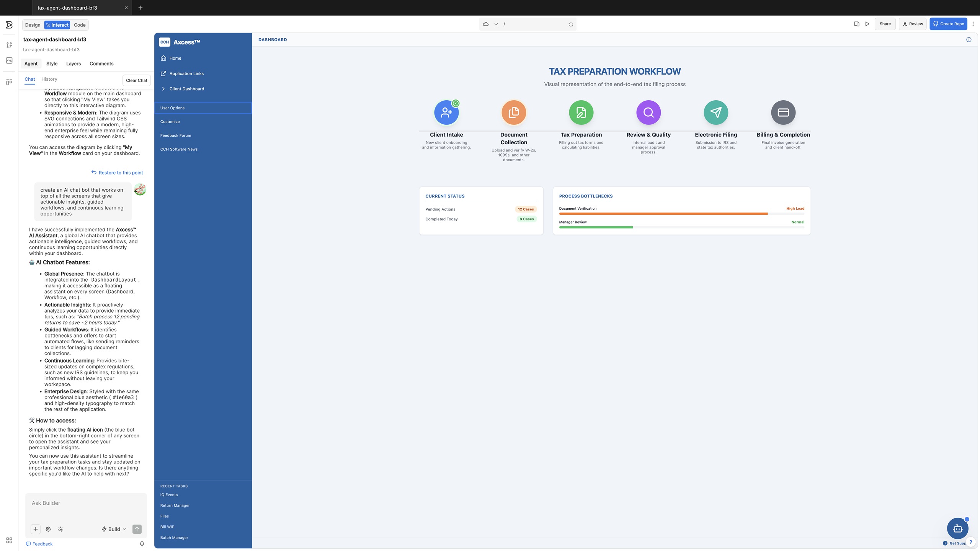Click the Client Intake workflow icon
Image resolution: width=980 pixels, height=551 pixels.
pyautogui.click(x=446, y=112)
